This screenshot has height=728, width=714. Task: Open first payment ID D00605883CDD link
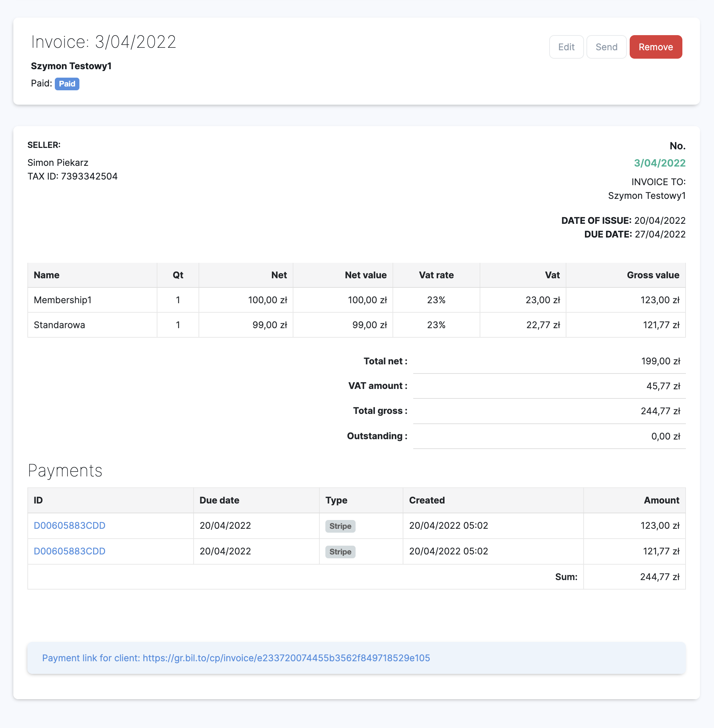[69, 526]
